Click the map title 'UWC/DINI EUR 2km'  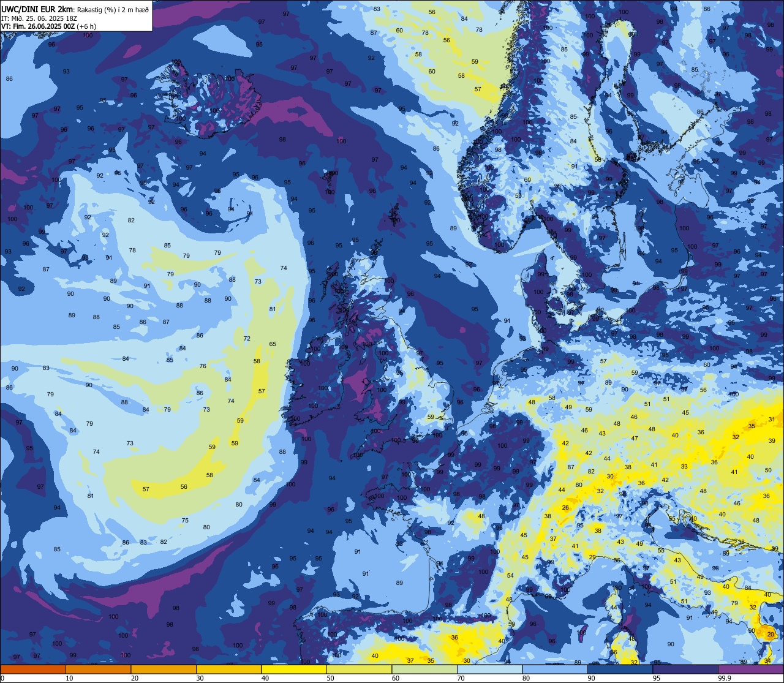(x=37, y=9)
